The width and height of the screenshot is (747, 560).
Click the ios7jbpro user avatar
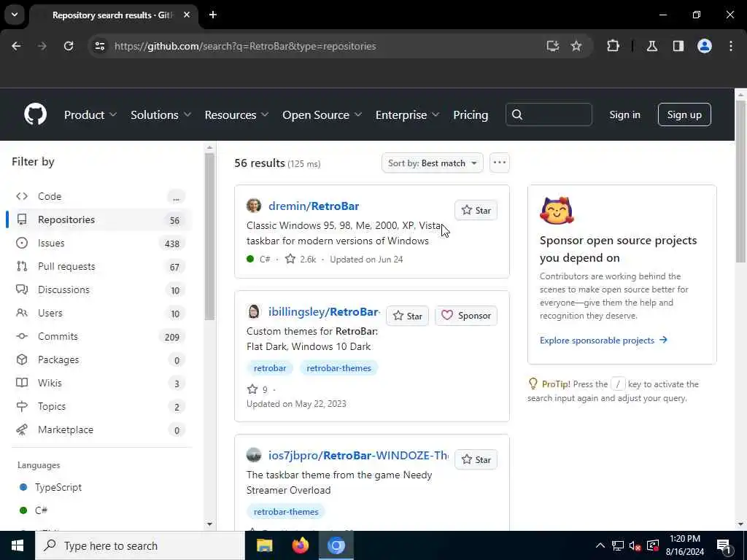(x=254, y=455)
